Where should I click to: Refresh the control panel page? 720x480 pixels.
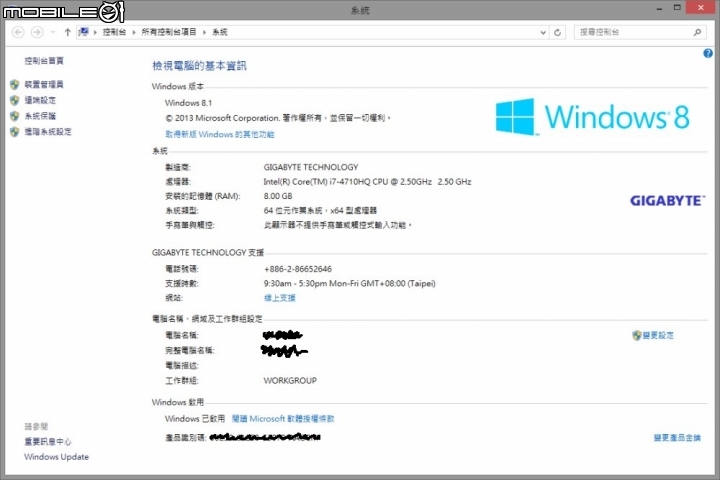tap(557, 32)
